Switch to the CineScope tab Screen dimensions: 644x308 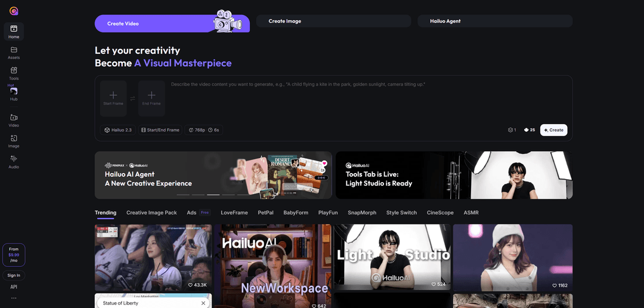pyautogui.click(x=440, y=212)
